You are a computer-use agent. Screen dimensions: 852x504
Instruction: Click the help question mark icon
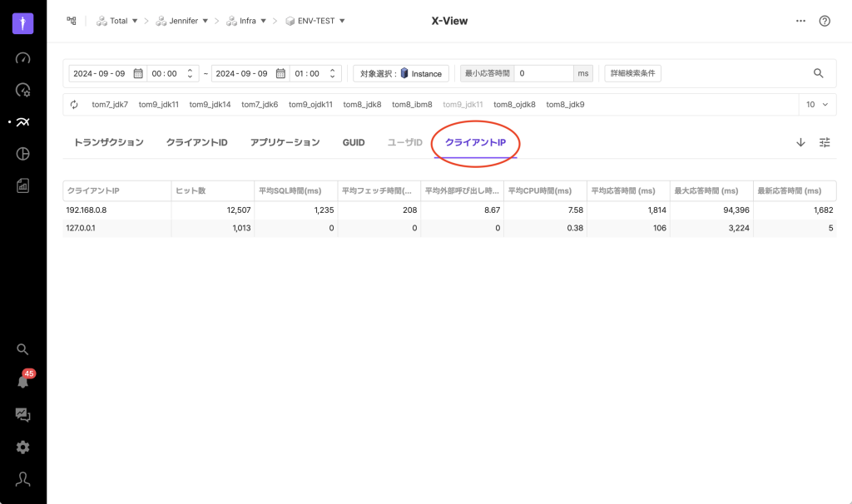825,21
